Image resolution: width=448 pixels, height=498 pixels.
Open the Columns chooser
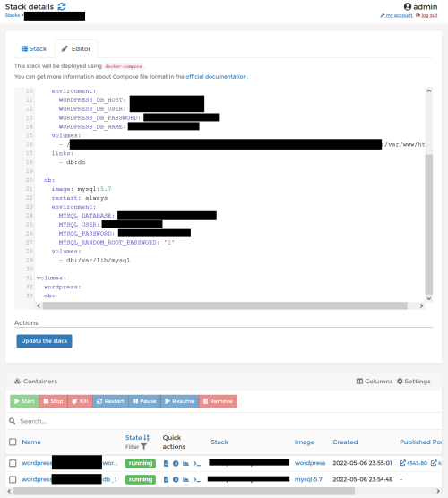pyautogui.click(x=375, y=382)
